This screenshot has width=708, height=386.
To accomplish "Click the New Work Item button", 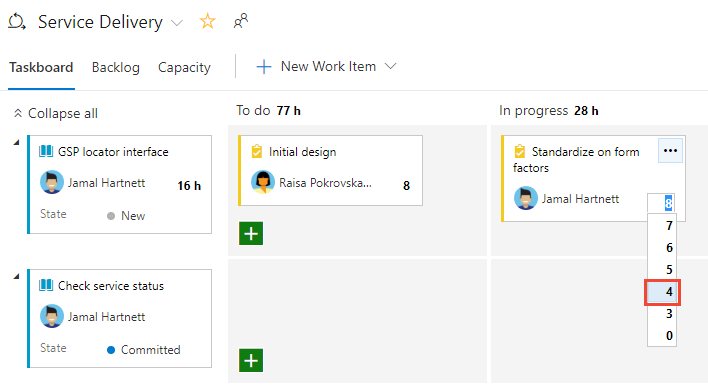I will 326,66.
